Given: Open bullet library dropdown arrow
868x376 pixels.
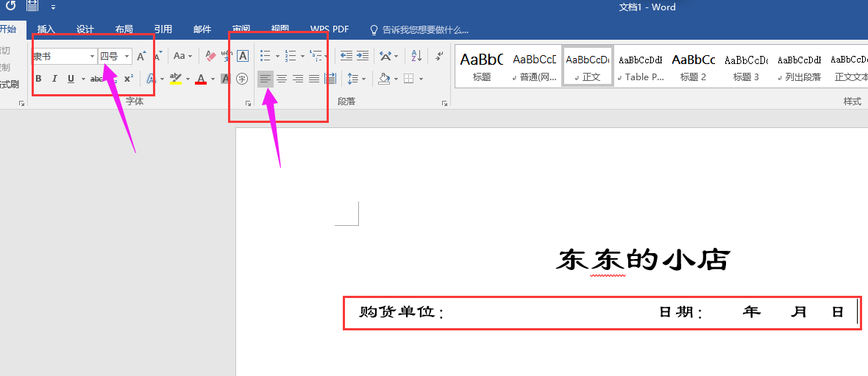Looking at the screenshot, I should coord(277,56).
